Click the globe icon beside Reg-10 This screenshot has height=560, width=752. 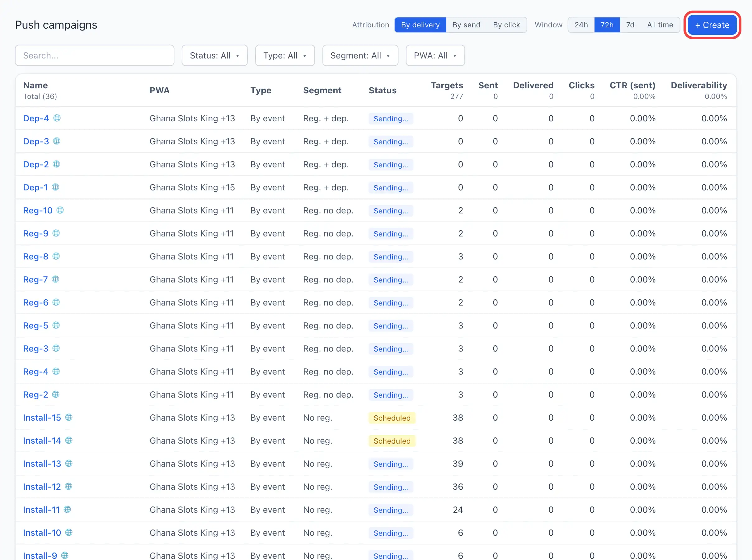coord(60,210)
